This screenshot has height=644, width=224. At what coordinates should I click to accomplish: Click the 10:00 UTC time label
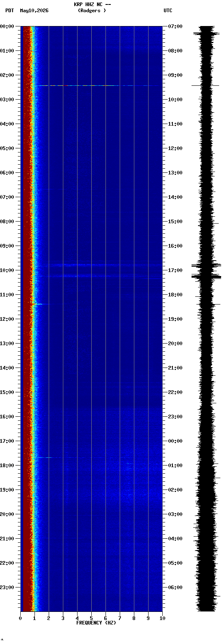point(175,100)
